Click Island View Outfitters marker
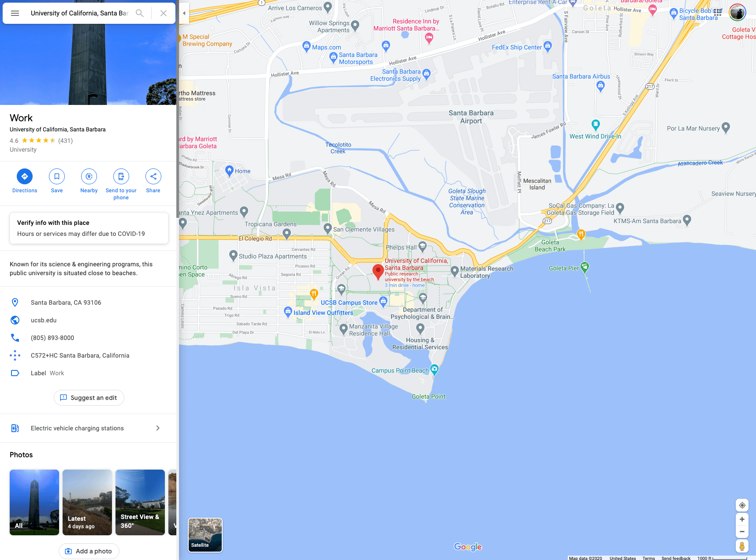 click(x=288, y=312)
